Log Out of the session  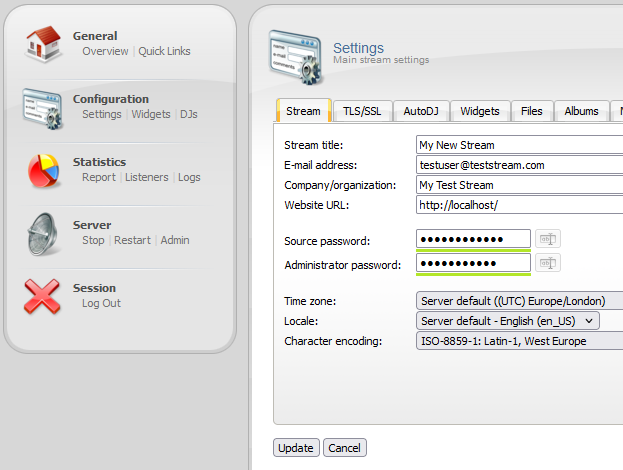pos(101,304)
